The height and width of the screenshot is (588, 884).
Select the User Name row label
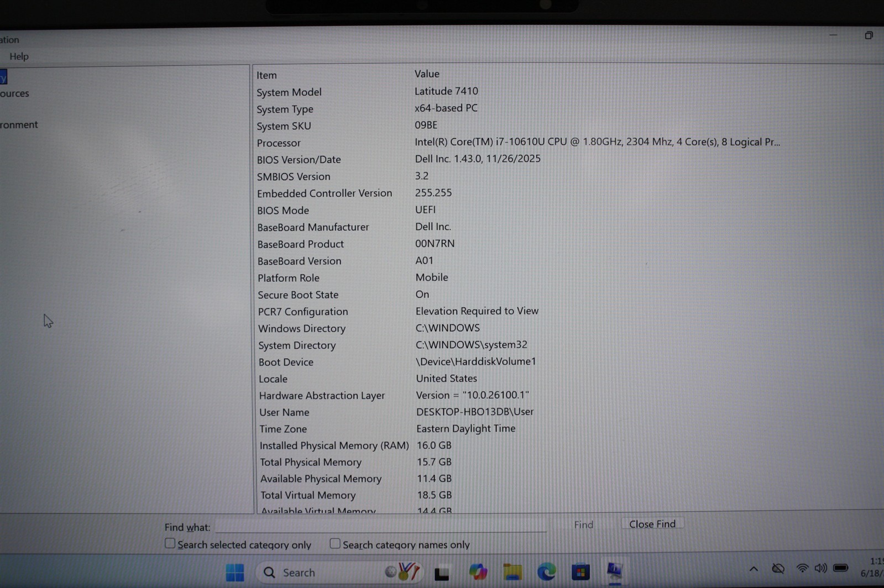coord(284,412)
